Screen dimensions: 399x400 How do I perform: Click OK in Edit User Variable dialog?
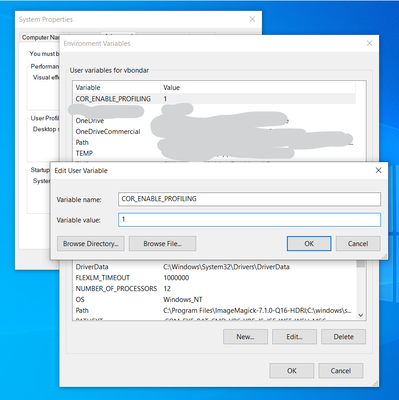pyautogui.click(x=309, y=244)
